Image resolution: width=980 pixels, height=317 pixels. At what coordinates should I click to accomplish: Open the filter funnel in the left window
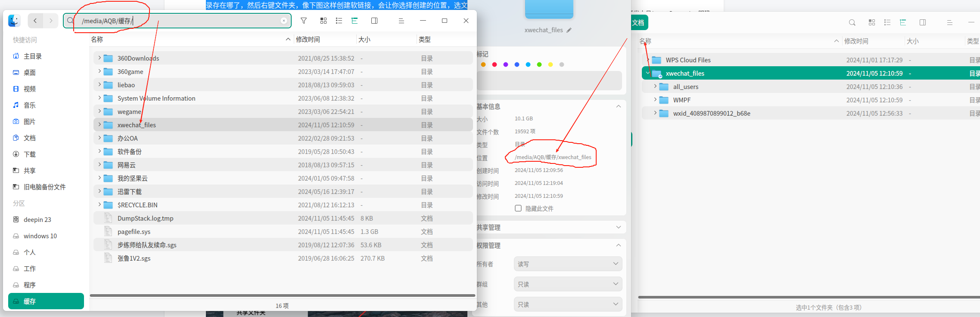pos(304,21)
